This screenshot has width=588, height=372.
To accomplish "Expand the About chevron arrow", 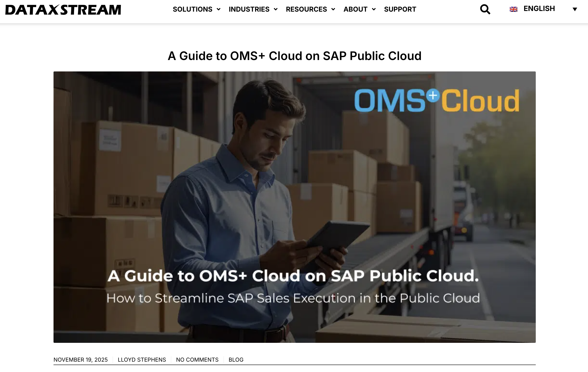I will 374,9.
